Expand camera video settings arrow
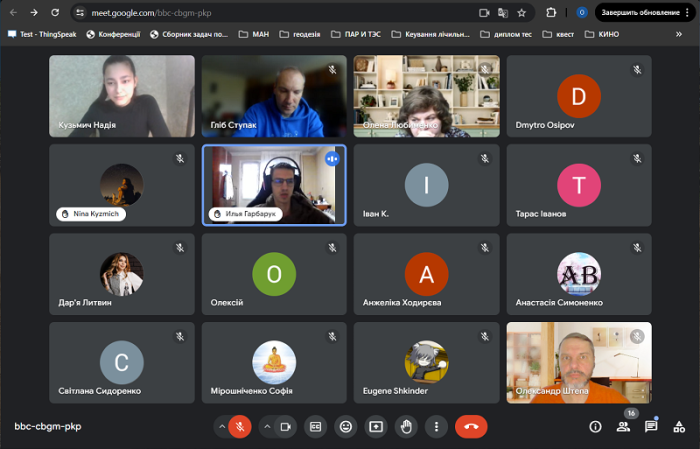This screenshot has height=449, width=700. tap(267, 426)
